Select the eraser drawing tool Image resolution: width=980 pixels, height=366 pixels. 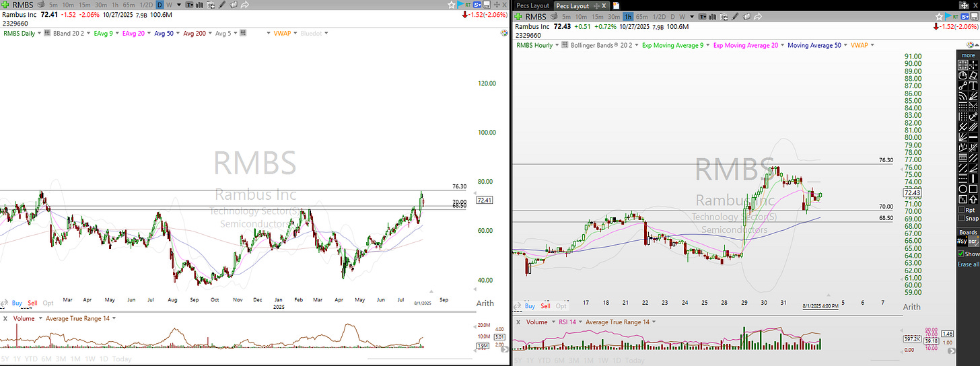(973, 75)
